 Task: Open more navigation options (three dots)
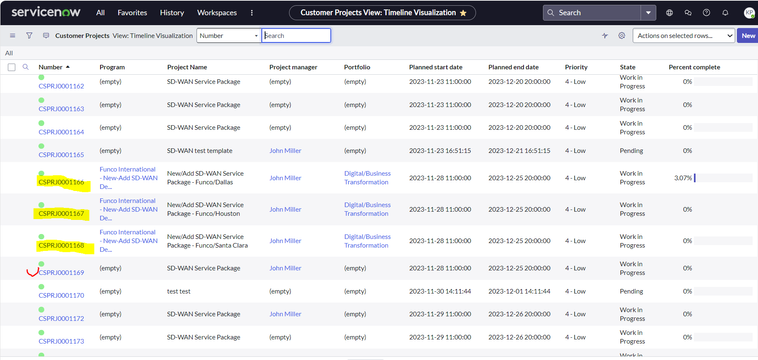click(x=252, y=13)
